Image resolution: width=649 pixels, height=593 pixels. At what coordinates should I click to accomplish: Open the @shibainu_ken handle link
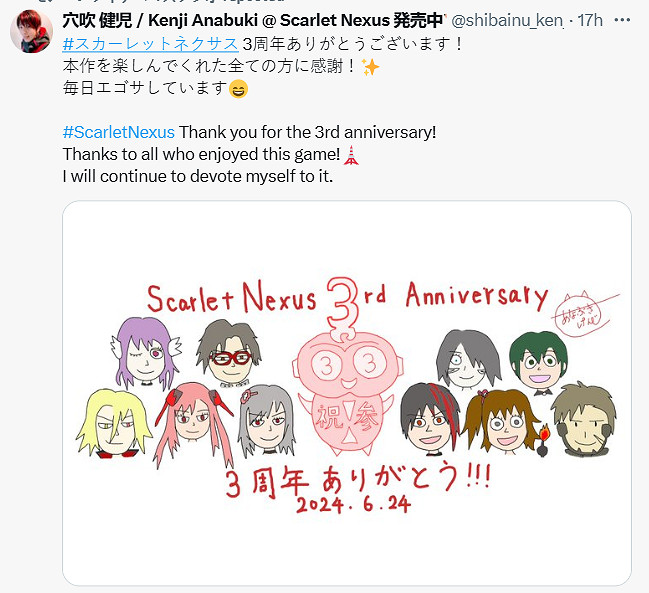coord(507,20)
